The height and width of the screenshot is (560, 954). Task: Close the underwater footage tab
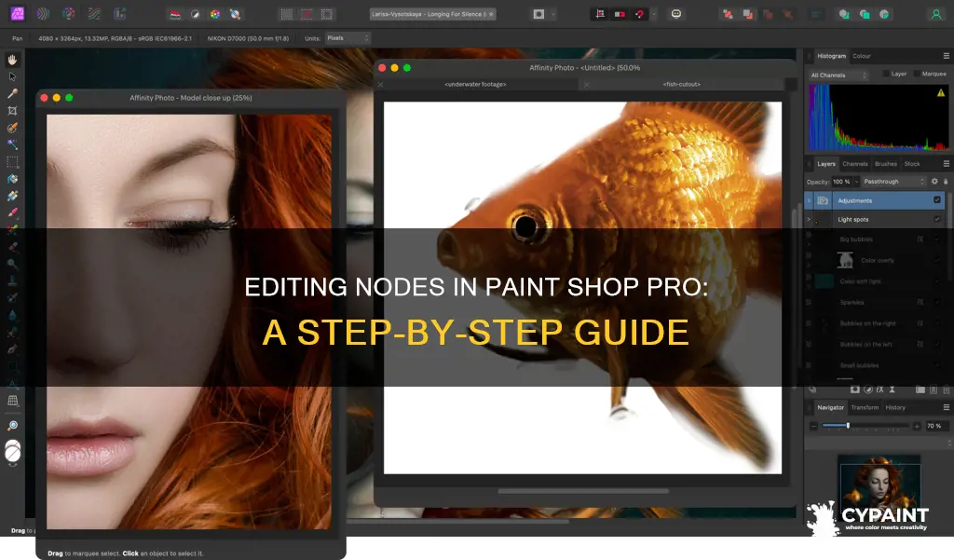click(381, 85)
